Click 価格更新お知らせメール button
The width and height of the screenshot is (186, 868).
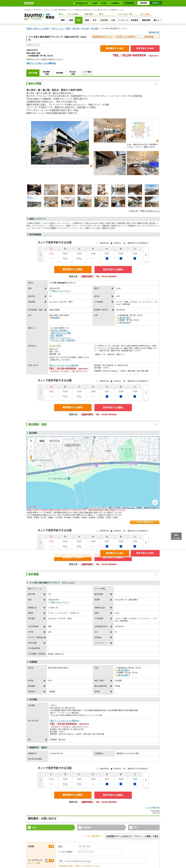click(102, 37)
